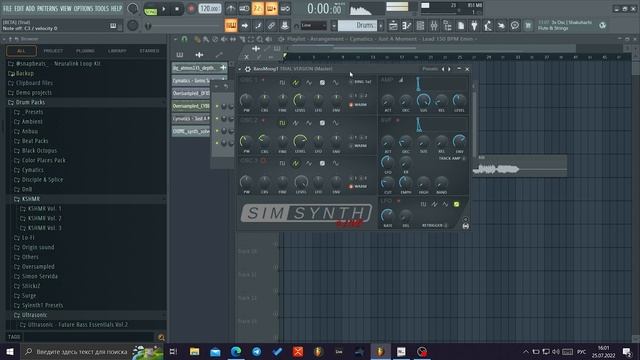This screenshot has width=640, height=360.
Task: Open the Channel rack view icon
Action: pos(420,26)
